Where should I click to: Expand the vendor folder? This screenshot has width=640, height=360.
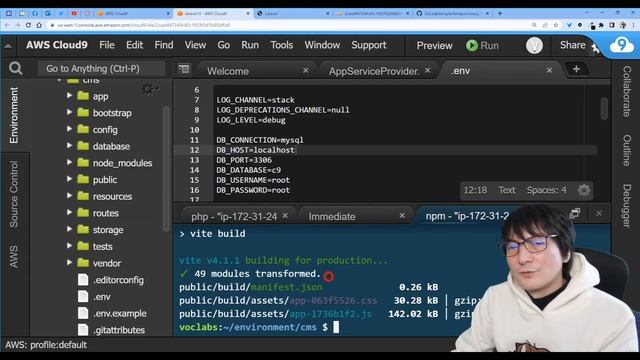[x=69, y=263]
